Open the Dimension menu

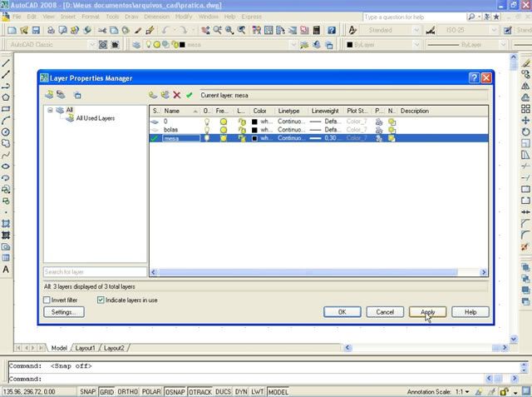pyautogui.click(x=157, y=17)
